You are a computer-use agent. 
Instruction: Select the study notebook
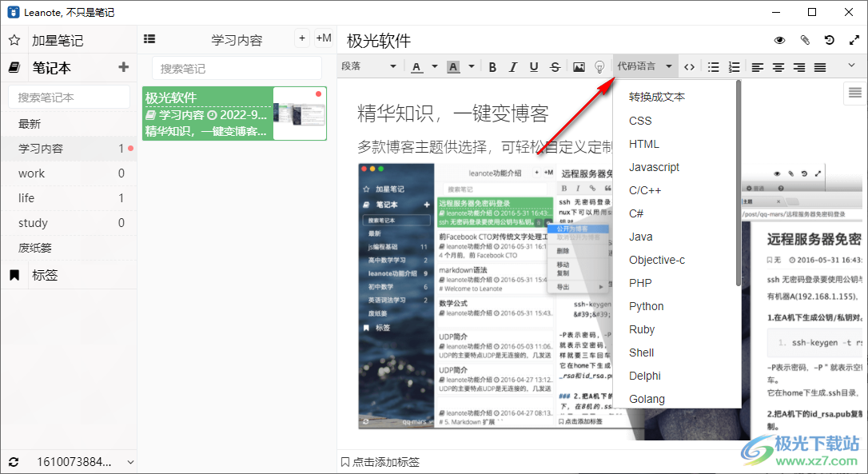[x=69, y=222]
